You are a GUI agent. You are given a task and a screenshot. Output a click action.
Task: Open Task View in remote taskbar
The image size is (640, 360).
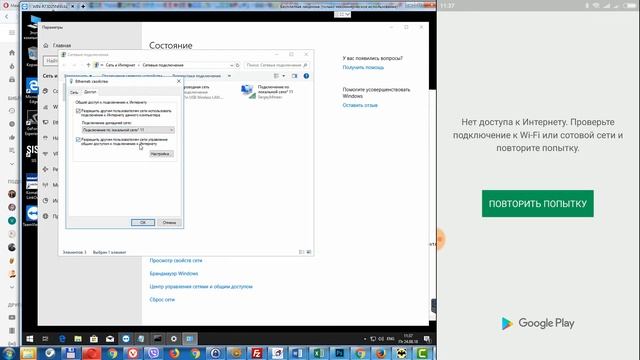pyautogui.click(x=45, y=339)
